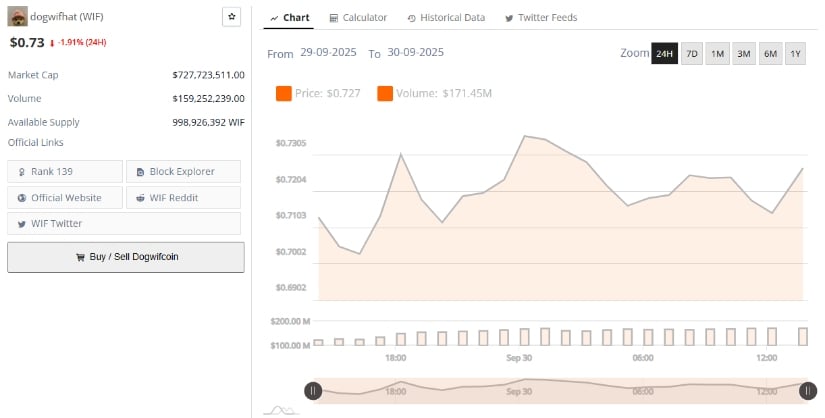
Task: Open the Twitter Feeds tab
Action: tap(541, 18)
